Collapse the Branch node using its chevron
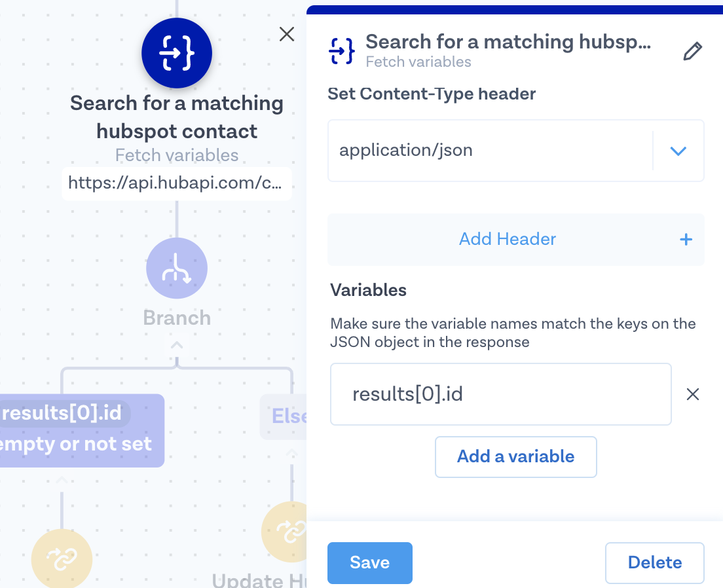This screenshot has height=588, width=723. click(177, 344)
